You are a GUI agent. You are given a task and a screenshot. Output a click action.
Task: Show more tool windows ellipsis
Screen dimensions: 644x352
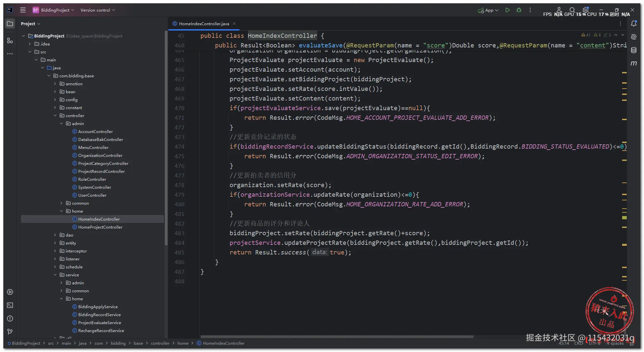(10, 53)
